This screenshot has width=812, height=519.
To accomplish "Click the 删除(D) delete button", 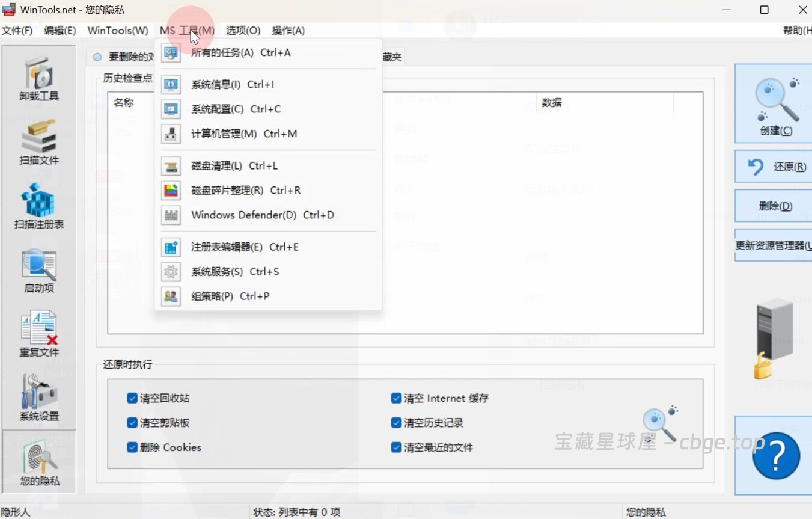I will pos(775,206).
